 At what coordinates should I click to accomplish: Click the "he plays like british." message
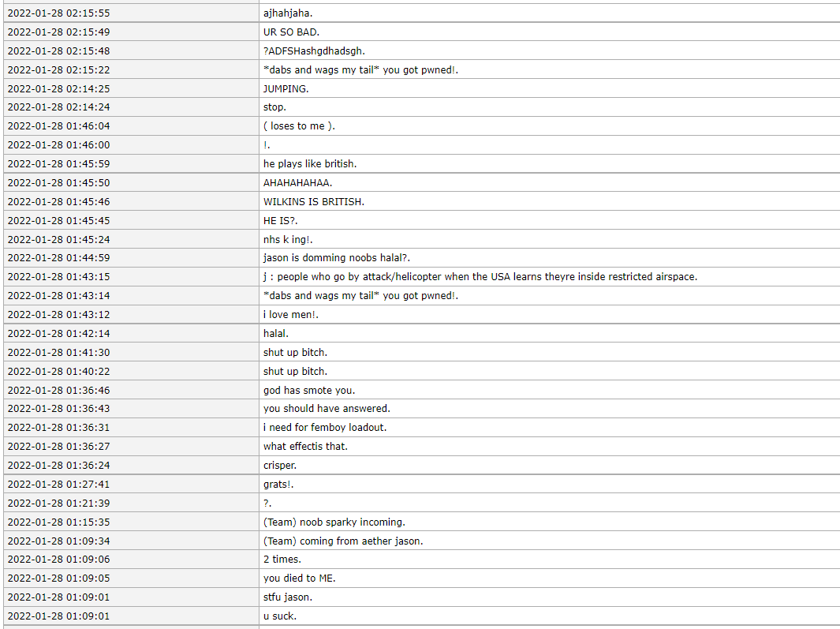(x=310, y=164)
